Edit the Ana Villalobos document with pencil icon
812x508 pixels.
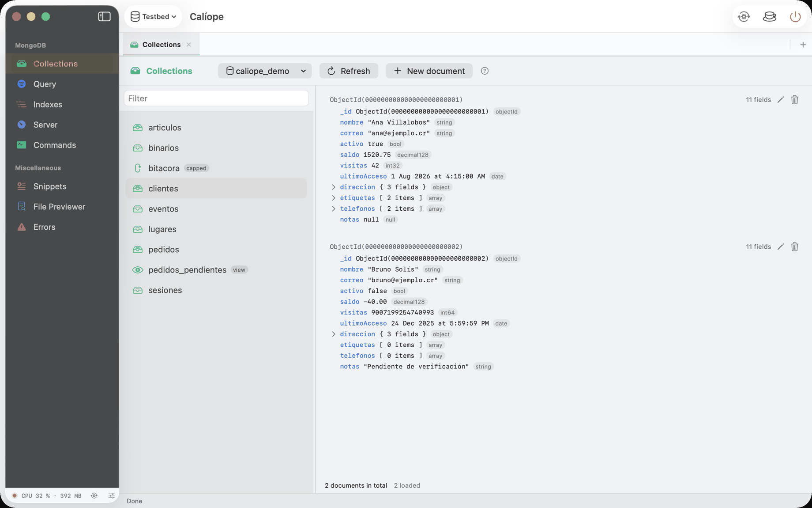click(x=781, y=100)
